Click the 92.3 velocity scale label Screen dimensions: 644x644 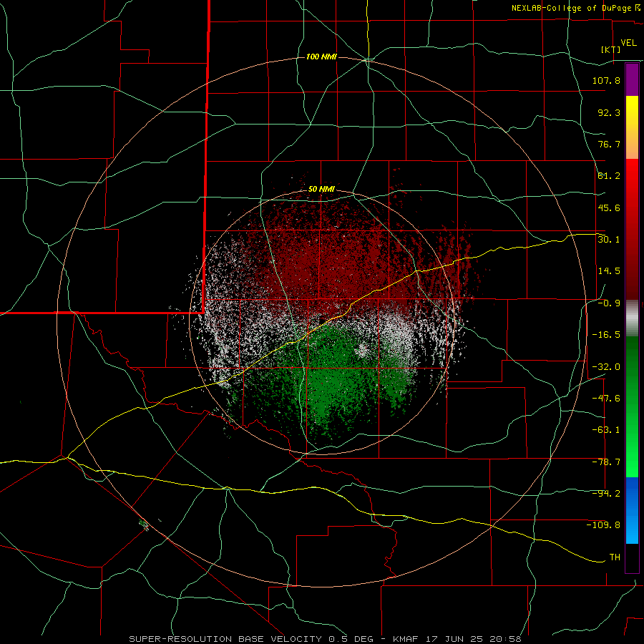(609, 112)
